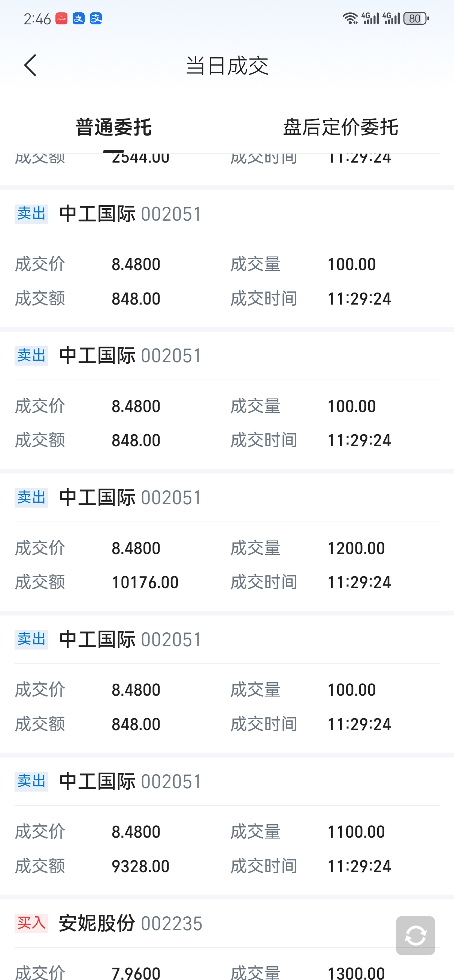Tap the 当日成交 page title
The height and width of the screenshot is (980, 454).
(x=227, y=66)
